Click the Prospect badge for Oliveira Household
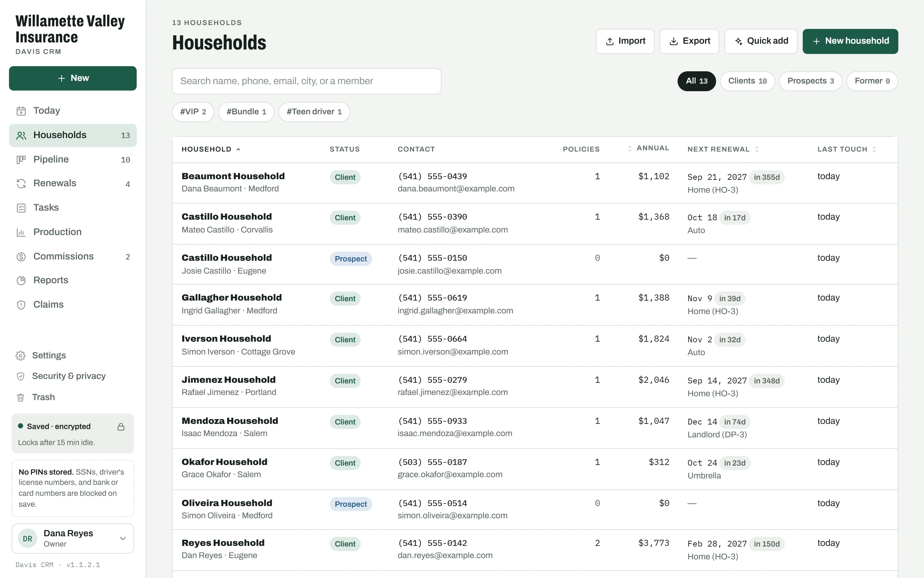This screenshot has width=924, height=578. coord(350,504)
